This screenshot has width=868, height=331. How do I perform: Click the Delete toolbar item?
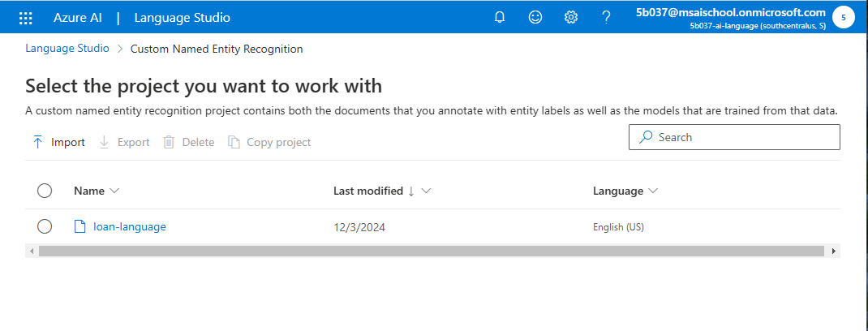click(x=189, y=142)
